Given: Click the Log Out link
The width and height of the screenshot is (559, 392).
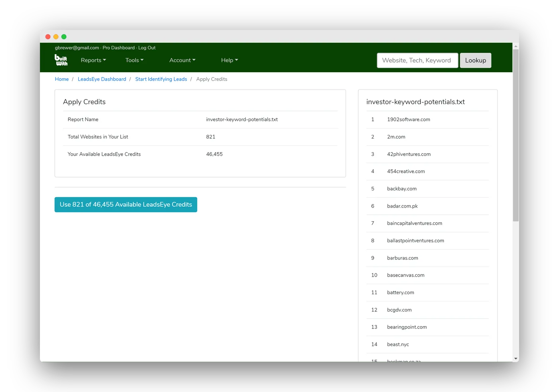Looking at the screenshot, I should pyautogui.click(x=147, y=48).
